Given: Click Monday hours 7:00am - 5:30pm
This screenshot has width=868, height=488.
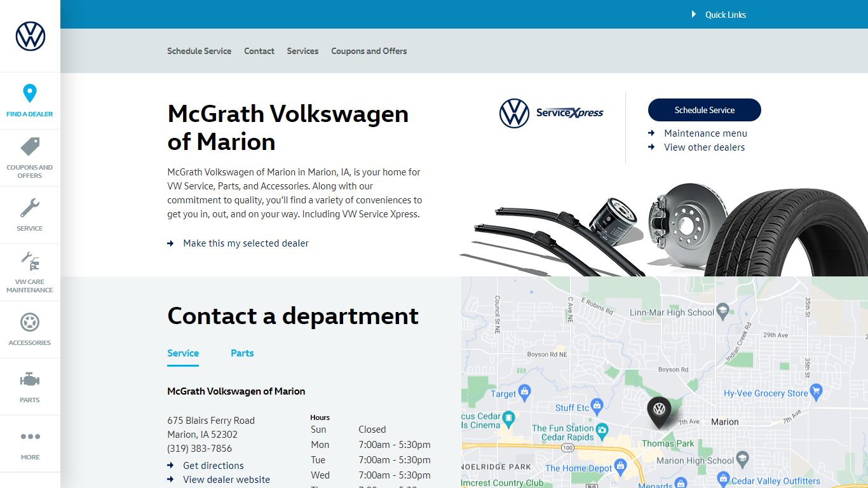Looking at the screenshot, I should coord(395,445).
